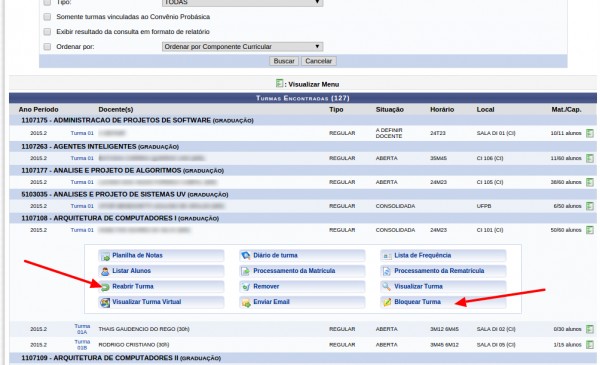Click the Buscar button

tap(284, 61)
